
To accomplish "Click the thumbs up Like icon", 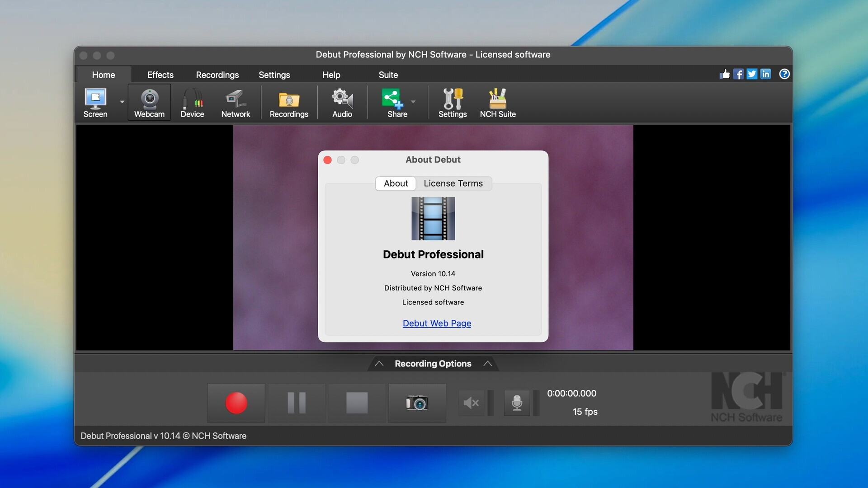I will [x=725, y=74].
